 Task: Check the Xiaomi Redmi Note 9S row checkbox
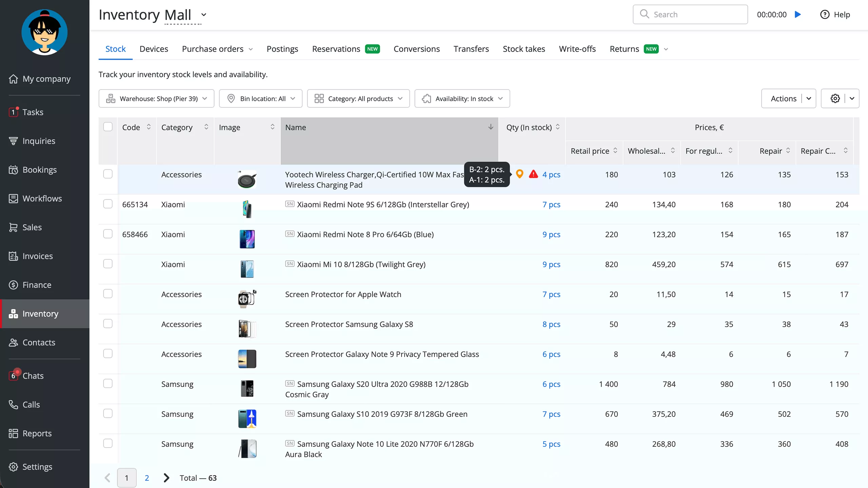click(108, 204)
